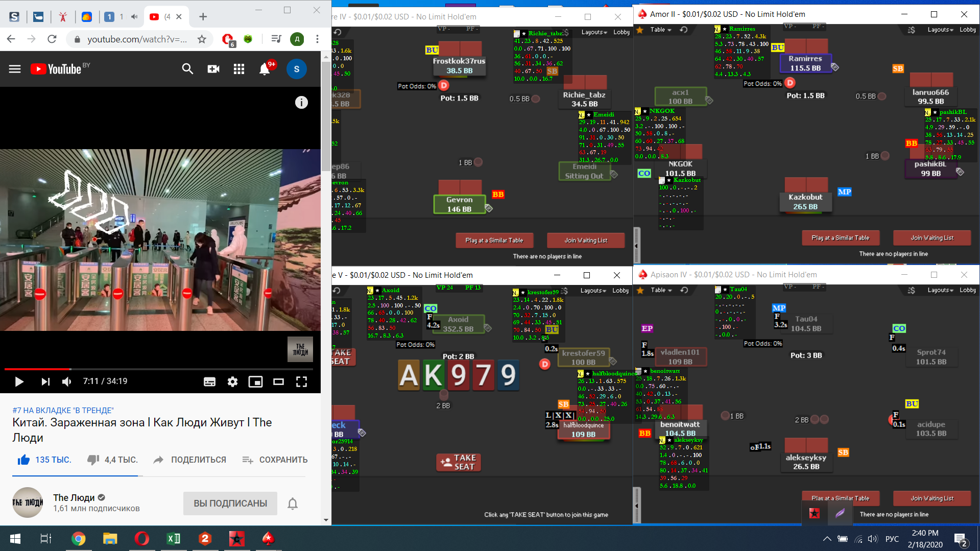980x551 pixels.
Task: Open the video info card icon
Action: pos(301,103)
